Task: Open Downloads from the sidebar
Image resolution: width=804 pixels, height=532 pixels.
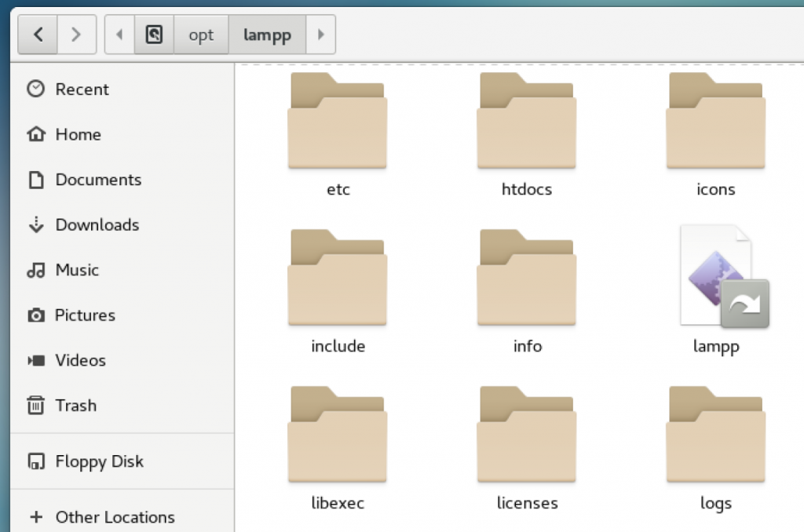Action: [x=97, y=224]
